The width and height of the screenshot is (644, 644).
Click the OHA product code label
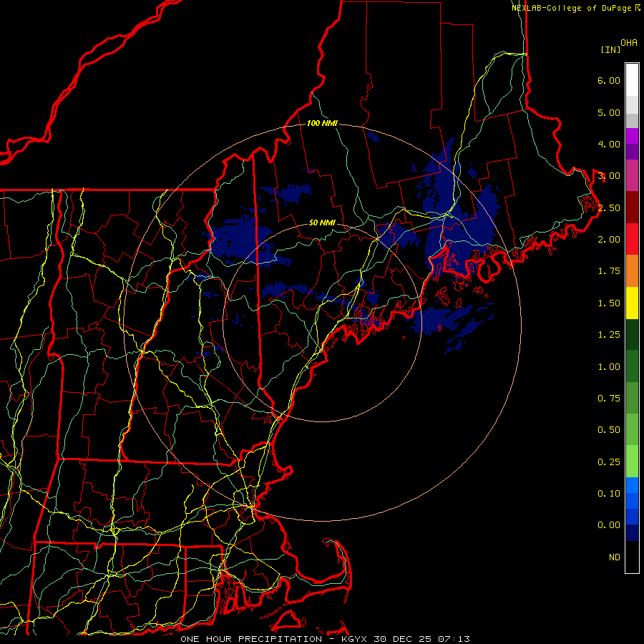629,42
